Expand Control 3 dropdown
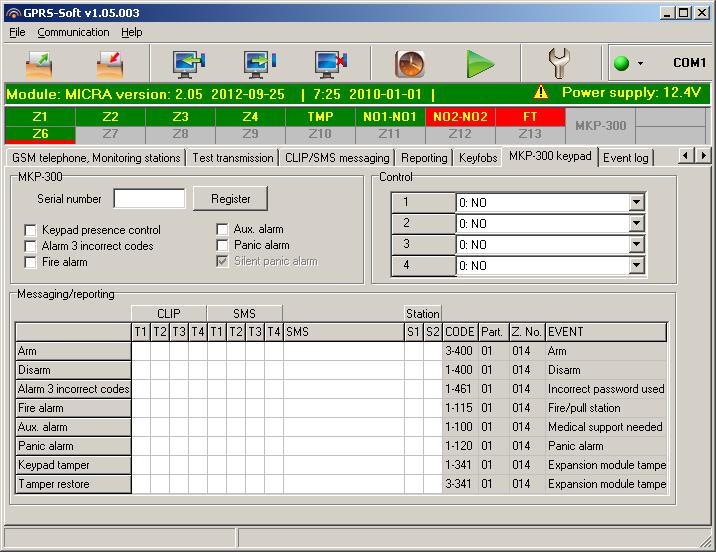This screenshot has height=552, width=716. pos(636,244)
